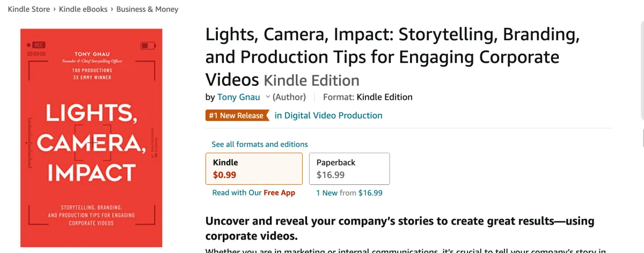Click the #1 New Release badge

coord(237,115)
